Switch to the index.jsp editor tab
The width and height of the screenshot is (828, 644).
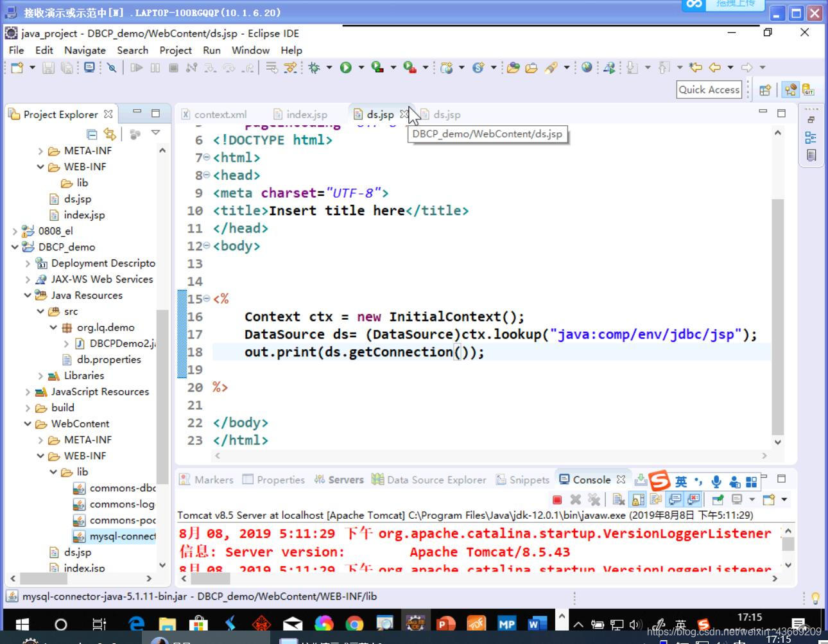click(x=300, y=114)
